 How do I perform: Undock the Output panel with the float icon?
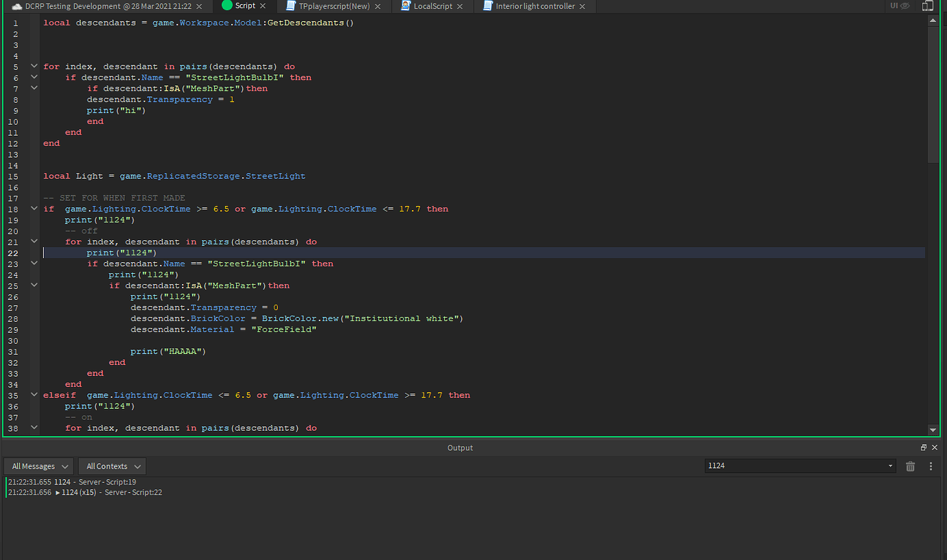coord(924,447)
